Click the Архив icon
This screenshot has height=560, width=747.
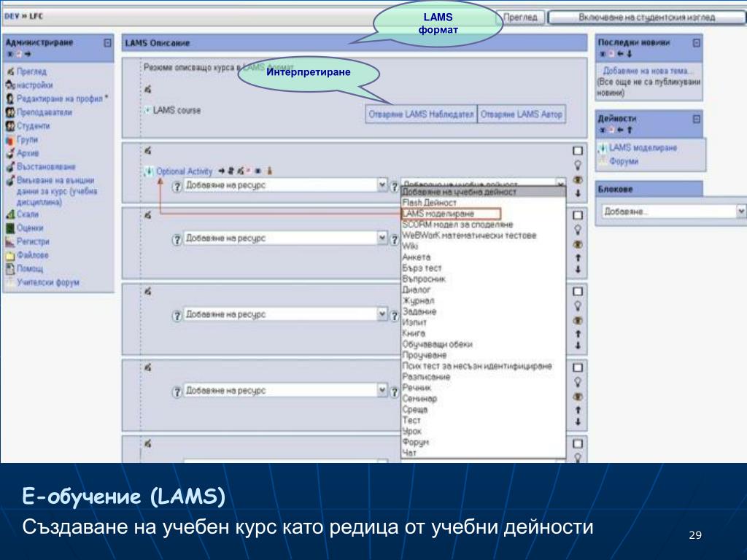pyautogui.click(x=10, y=153)
